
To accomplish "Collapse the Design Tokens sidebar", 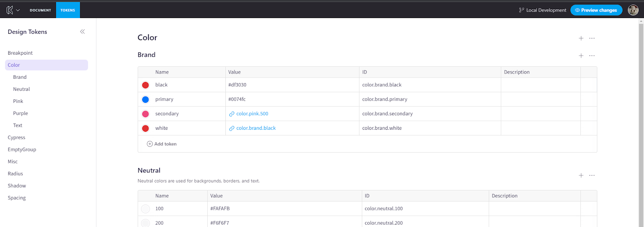I will pyautogui.click(x=82, y=32).
